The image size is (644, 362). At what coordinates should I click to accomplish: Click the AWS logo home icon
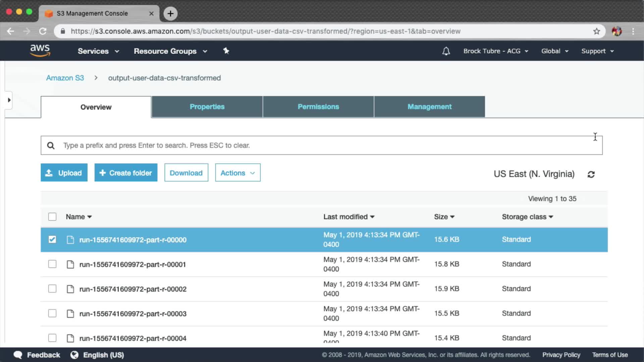[x=40, y=51]
